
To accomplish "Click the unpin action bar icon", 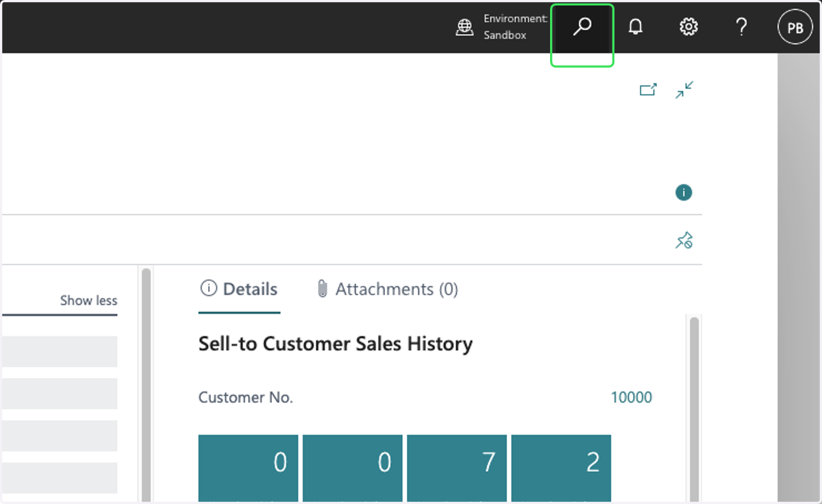I will tap(684, 240).
